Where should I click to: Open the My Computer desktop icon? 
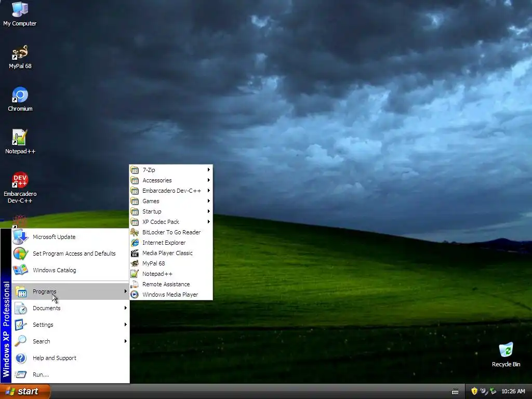(20, 14)
